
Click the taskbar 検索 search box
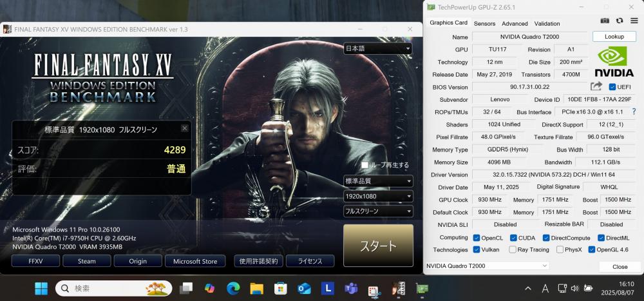pos(114,289)
